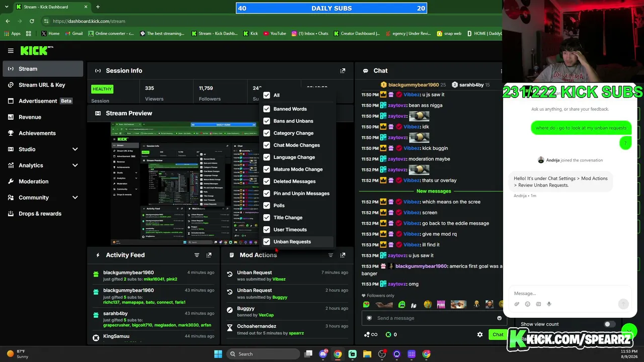Image resolution: width=644 pixels, height=362 pixels.
Task: Toggle the Chat Mode Changes checkbox
Action: (267, 145)
